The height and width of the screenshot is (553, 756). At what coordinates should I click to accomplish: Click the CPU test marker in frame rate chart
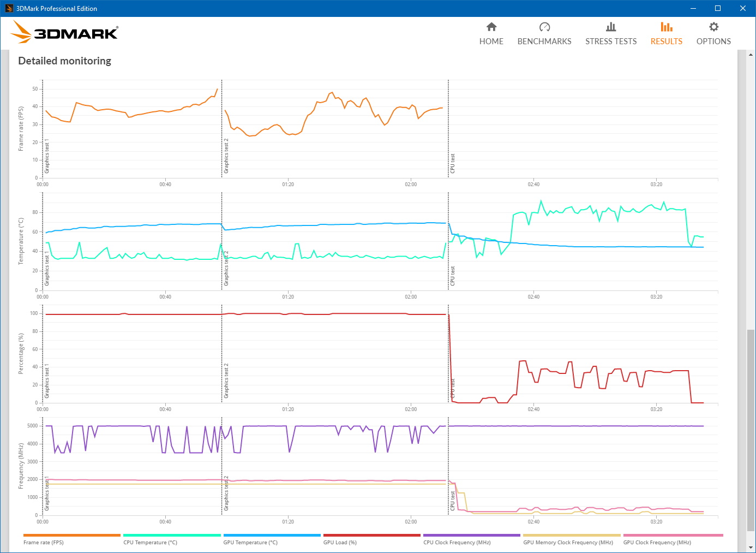click(452, 163)
